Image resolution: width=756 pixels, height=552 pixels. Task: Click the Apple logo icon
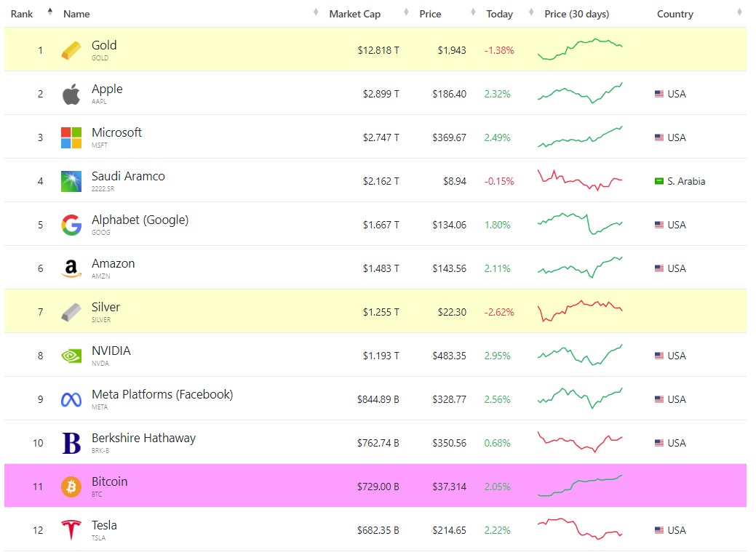point(71,94)
